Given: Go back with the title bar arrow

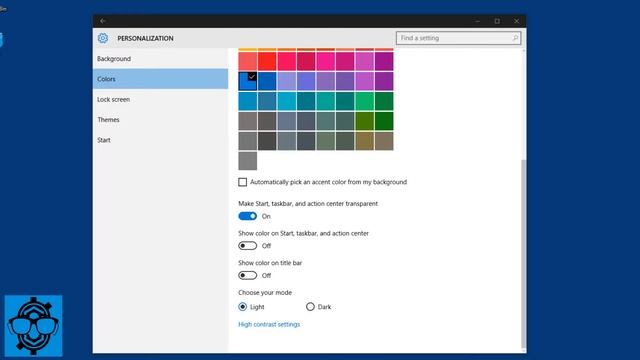Looking at the screenshot, I should (x=103, y=21).
